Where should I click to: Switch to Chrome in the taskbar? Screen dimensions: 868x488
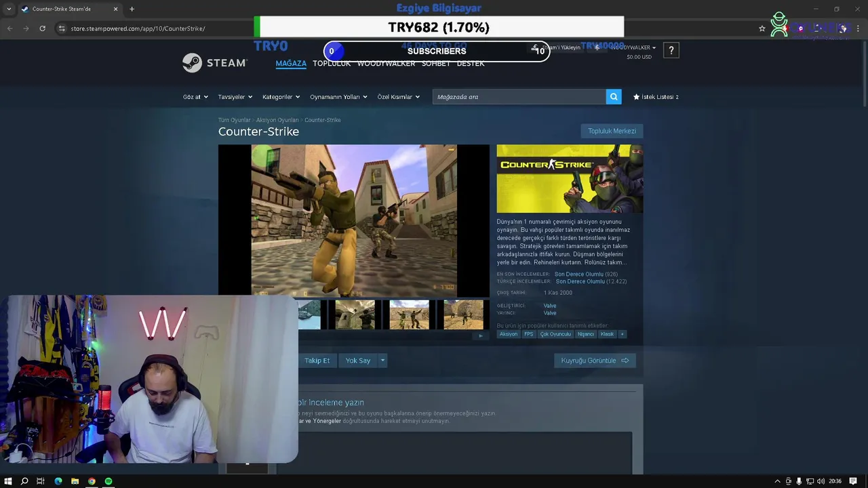[x=92, y=481]
